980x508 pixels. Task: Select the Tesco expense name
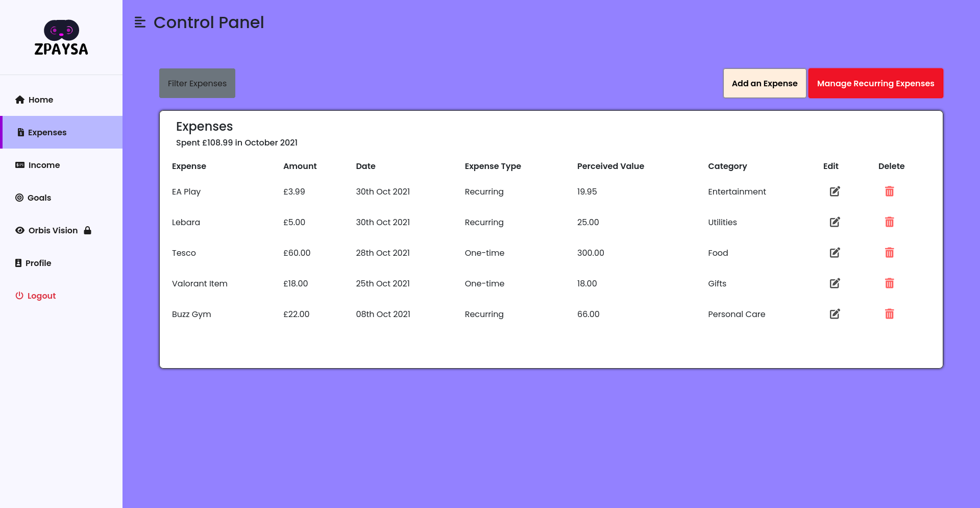(x=184, y=253)
